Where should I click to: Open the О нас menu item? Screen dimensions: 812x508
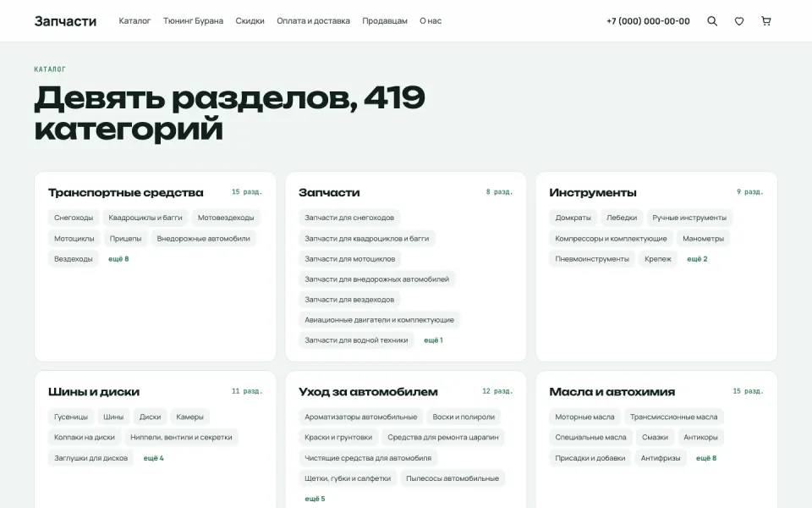click(x=431, y=21)
